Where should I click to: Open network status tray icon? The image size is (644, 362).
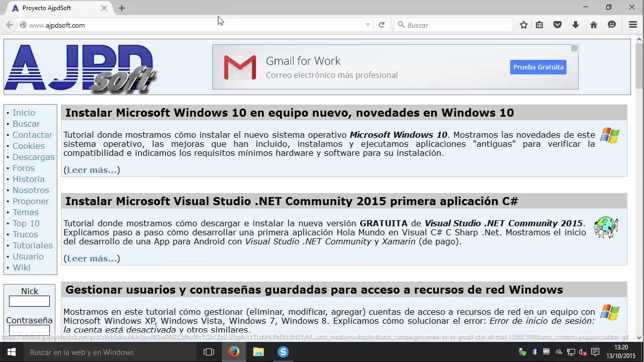point(571,352)
